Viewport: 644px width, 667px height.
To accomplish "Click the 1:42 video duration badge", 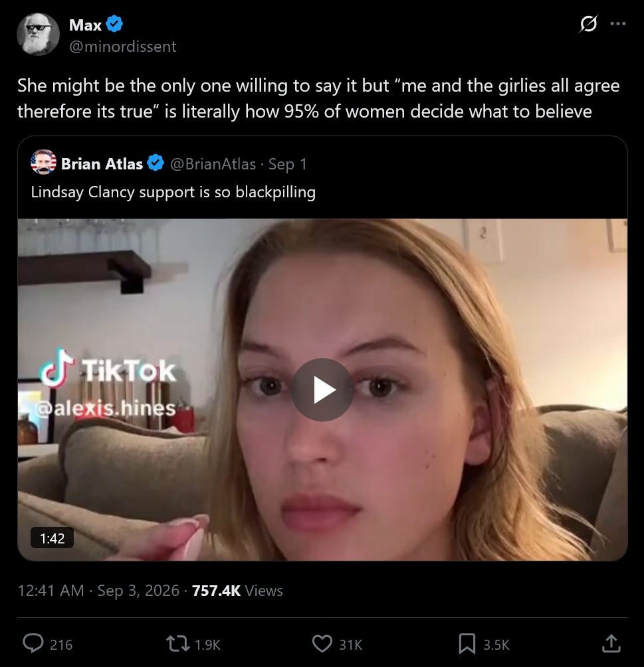I will (52, 538).
